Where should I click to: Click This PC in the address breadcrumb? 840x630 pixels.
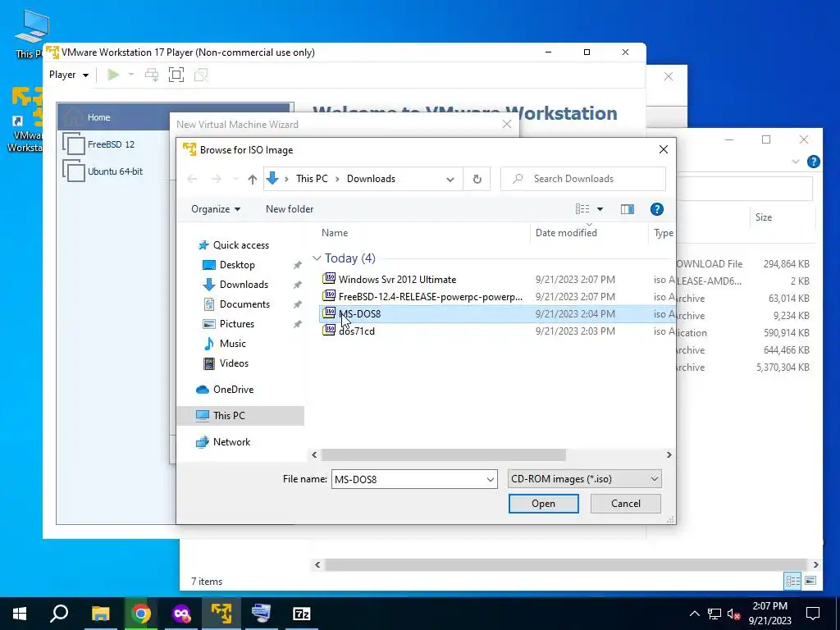coord(312,179)
